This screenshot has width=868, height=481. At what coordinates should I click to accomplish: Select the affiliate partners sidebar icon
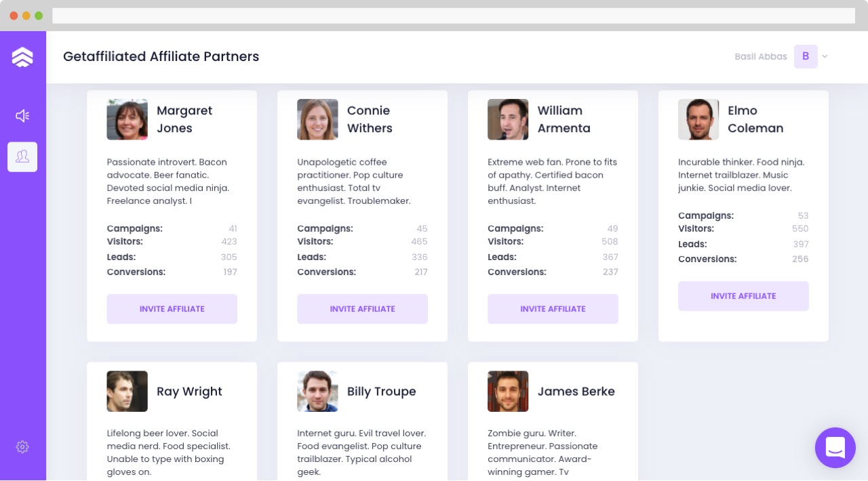point(22,156)
